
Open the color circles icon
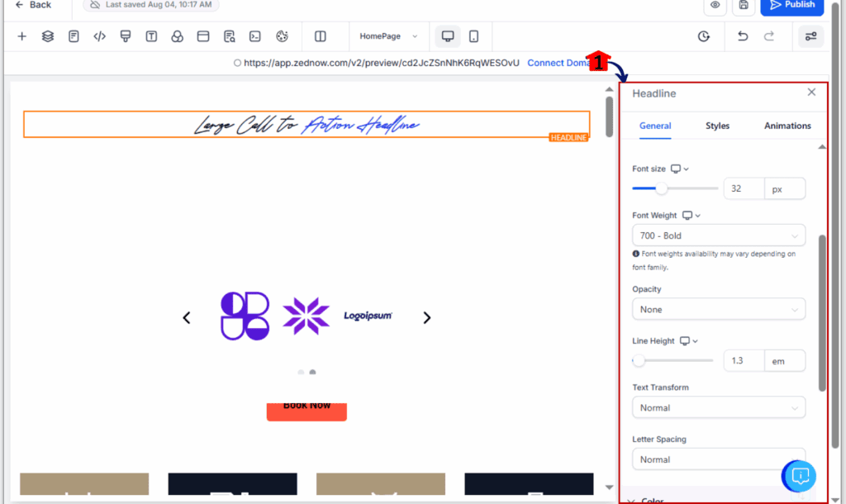pos(177,36)
